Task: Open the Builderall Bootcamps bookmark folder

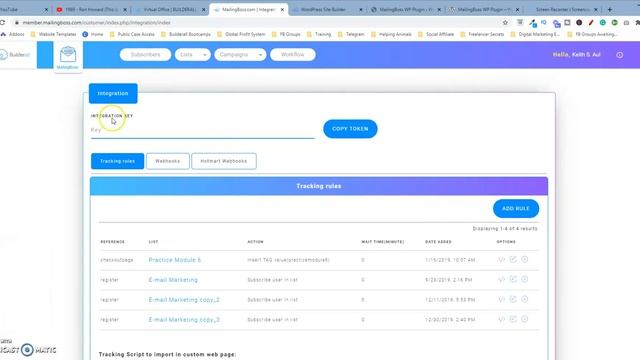Action: [186, 35]
